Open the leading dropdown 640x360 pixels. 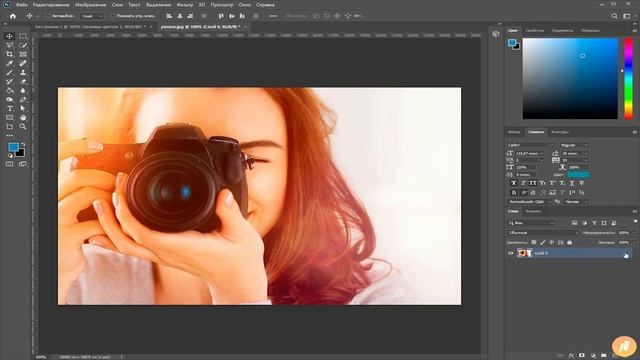tap(575, 153)
